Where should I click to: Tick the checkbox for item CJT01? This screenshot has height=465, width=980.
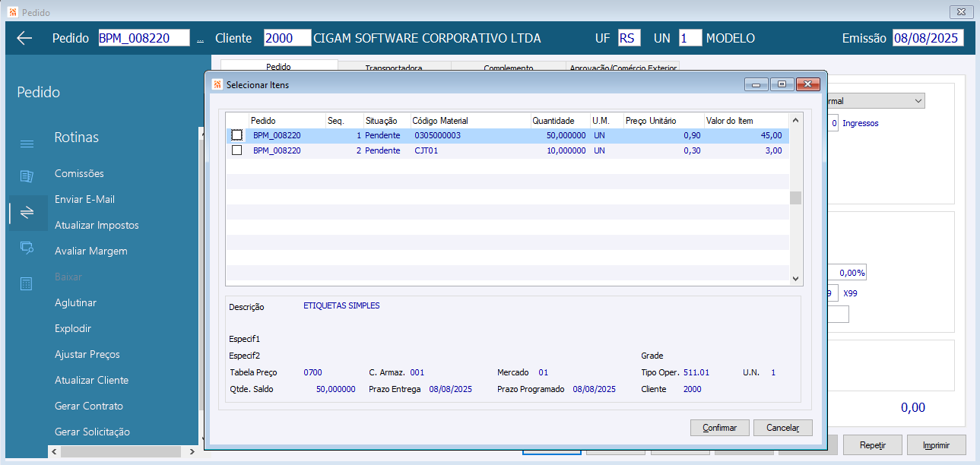(237, 150)
